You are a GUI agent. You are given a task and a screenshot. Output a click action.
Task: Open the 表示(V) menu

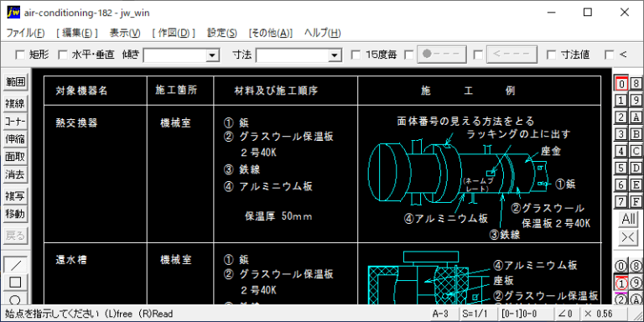[125, 34]
